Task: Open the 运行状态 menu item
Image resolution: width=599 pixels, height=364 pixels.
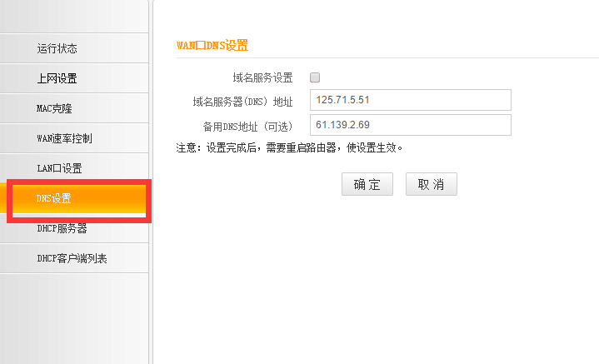Action: pyautogui.click(x=74, y=48)
